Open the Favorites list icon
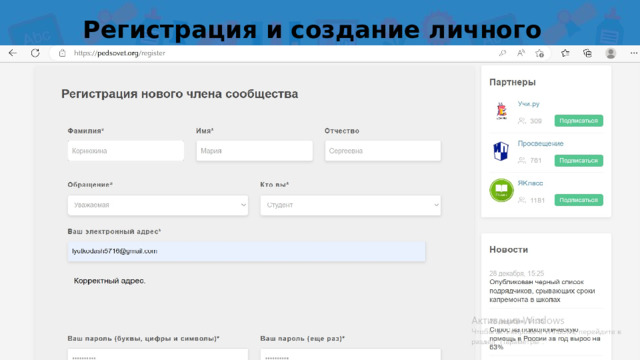The image size is (640, 360). point(565,53)
